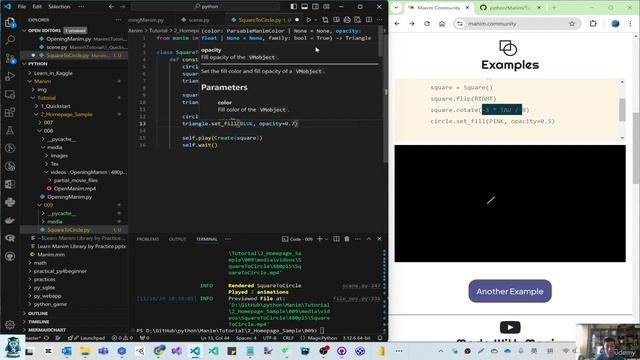640x360 pixels.
Task: Open File Explorer from Windows taskbar
Action: tap(85, 351)
